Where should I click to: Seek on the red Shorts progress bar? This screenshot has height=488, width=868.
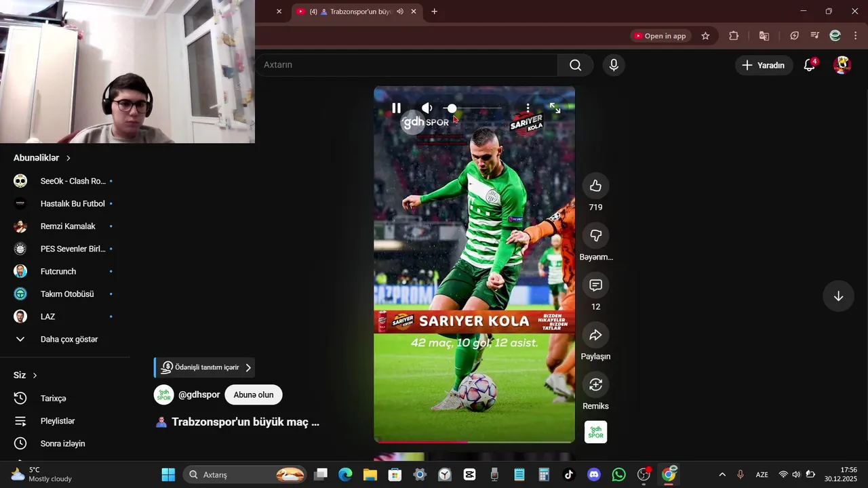point(474,442)
